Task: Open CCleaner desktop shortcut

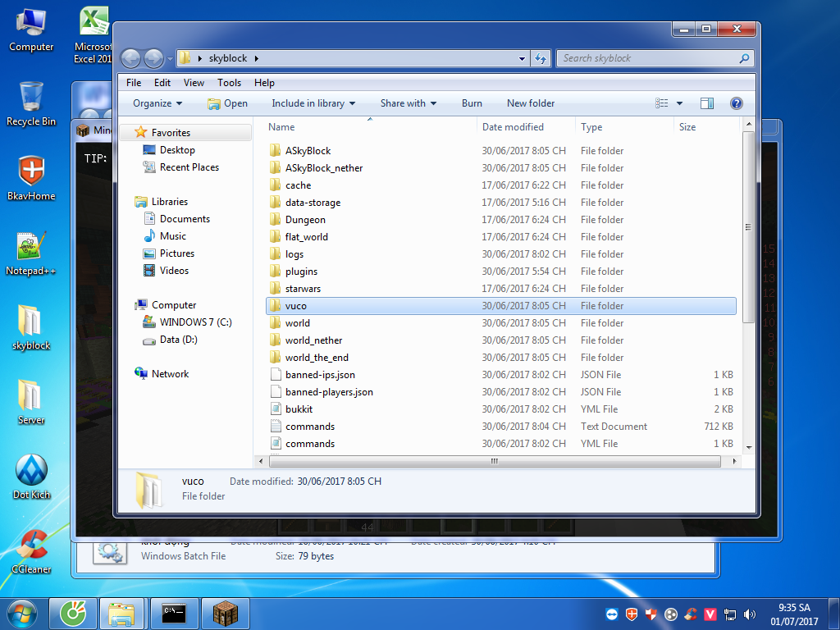Action: (x=31, y=551)
